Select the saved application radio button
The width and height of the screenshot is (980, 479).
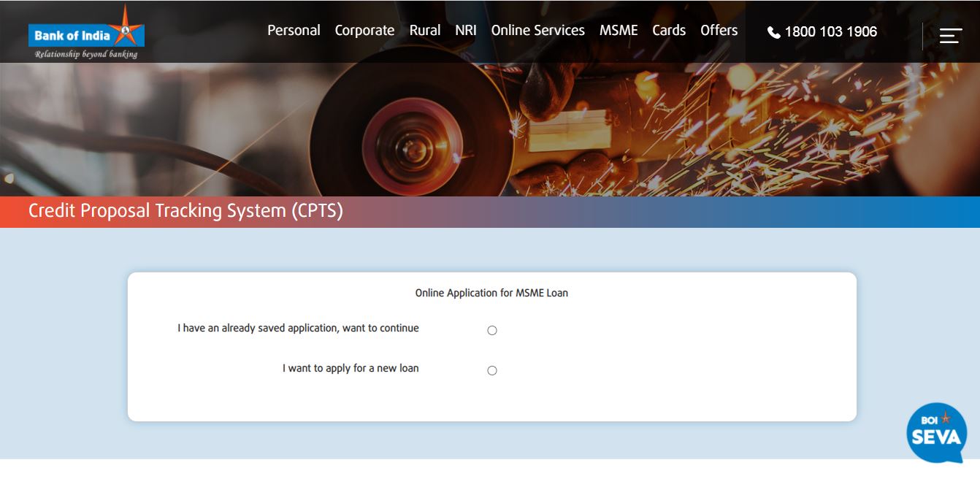click(492, 331)
